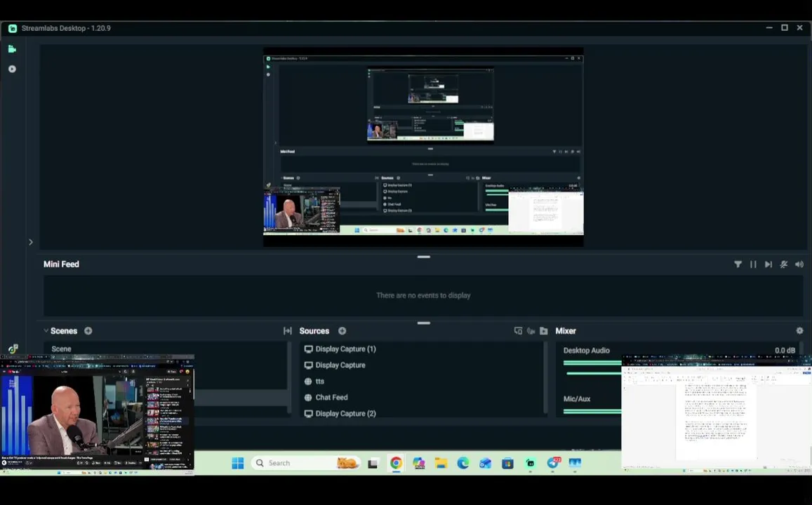Filter Mini Feed events
The width and height of the screenshot is (812, 505).
click(x=738, y=264)
